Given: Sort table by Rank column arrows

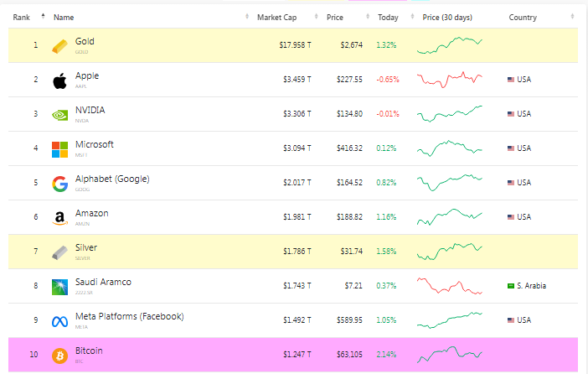Looking at the screenshot, I should [43, 16].
